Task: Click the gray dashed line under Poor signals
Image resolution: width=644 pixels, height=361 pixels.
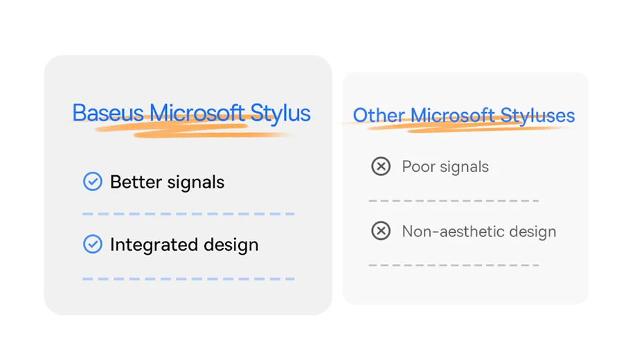Action: 454,201
